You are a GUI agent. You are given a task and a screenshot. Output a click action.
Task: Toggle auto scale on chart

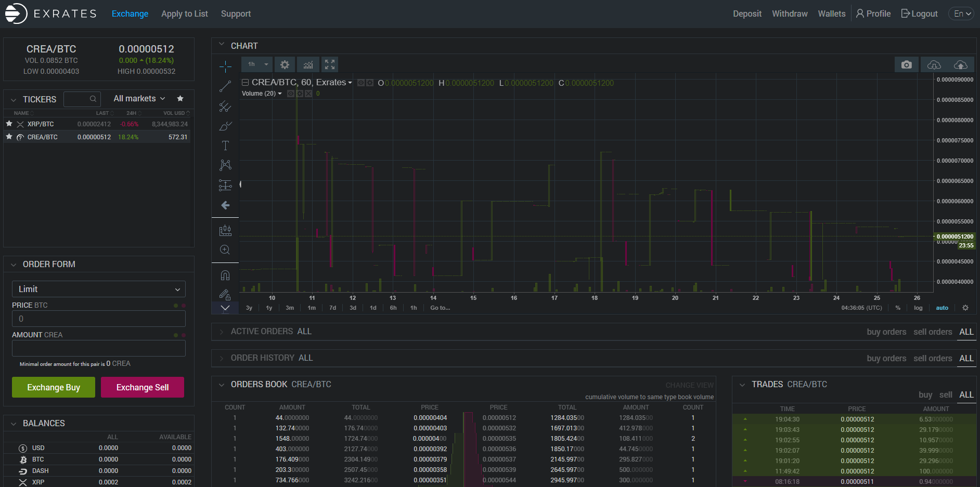pos(942,308)
